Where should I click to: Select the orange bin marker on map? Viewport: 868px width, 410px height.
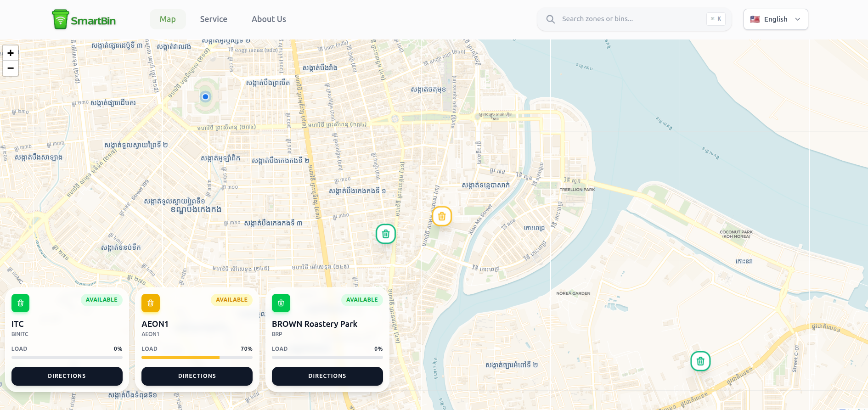click(x=442, y=216)
